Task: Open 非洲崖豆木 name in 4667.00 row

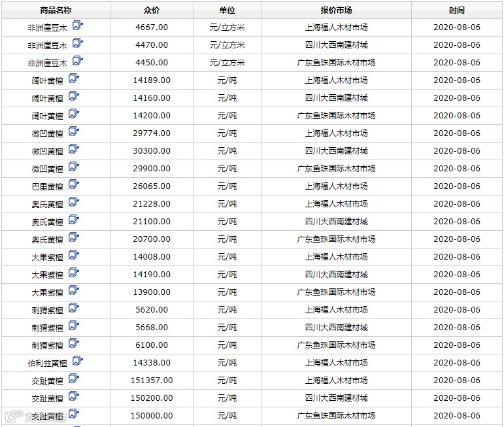Action: point(47,28)
